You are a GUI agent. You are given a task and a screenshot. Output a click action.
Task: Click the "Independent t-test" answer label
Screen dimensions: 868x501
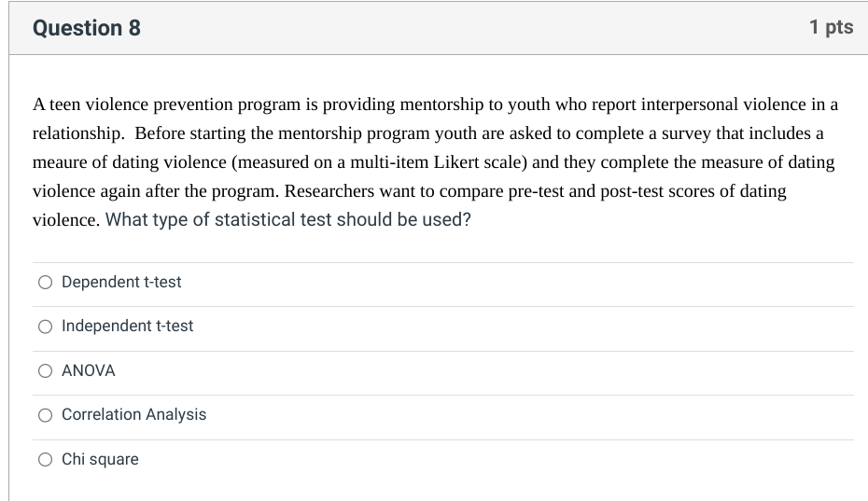click(128, 327)
